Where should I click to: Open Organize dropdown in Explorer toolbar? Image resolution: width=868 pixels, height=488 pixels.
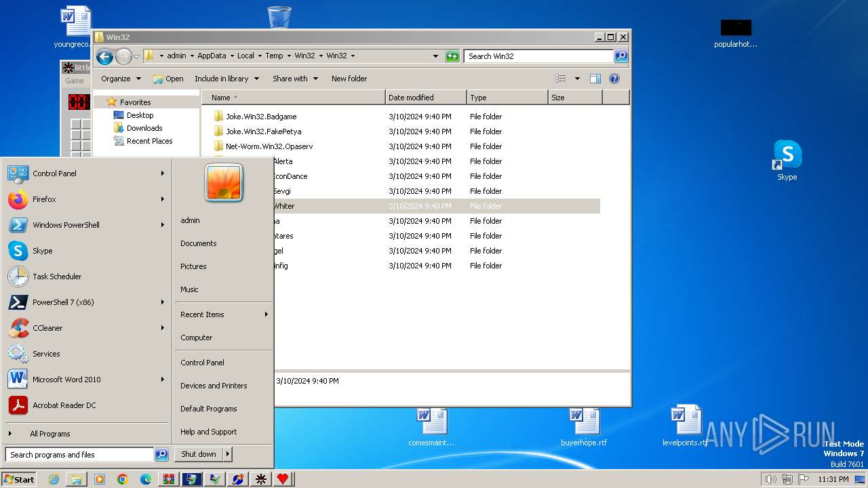[x=121, y=79]
